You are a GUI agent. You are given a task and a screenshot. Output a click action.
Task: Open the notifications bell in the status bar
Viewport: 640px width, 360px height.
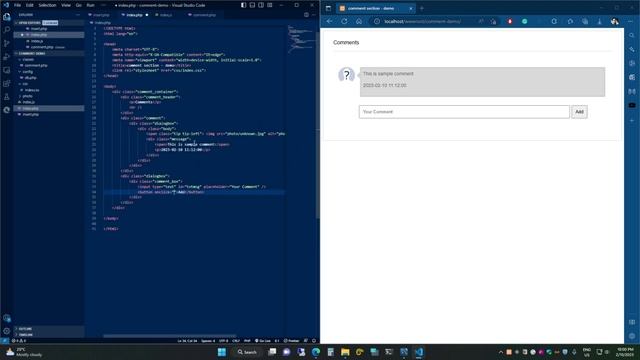pyautogui.click(x=313, y=340)
